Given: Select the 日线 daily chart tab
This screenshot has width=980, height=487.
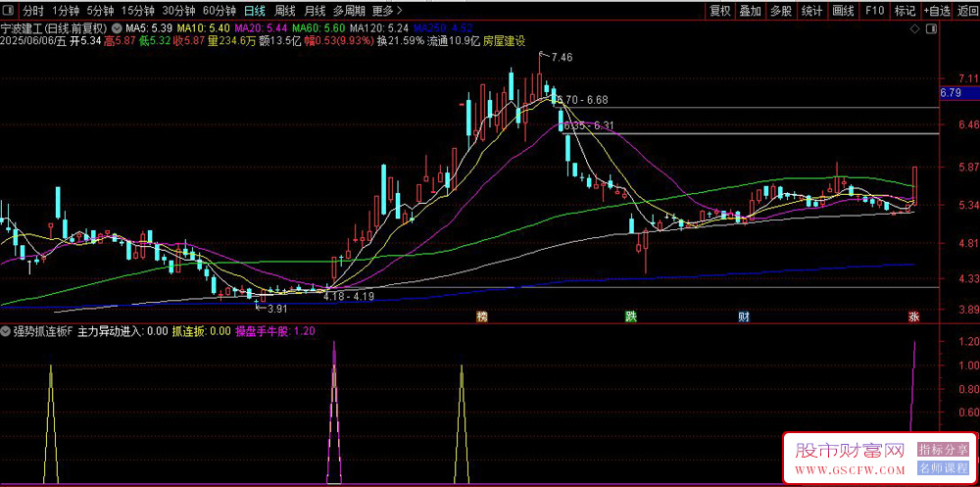Looking at the screenshot, I should point(255,11).
